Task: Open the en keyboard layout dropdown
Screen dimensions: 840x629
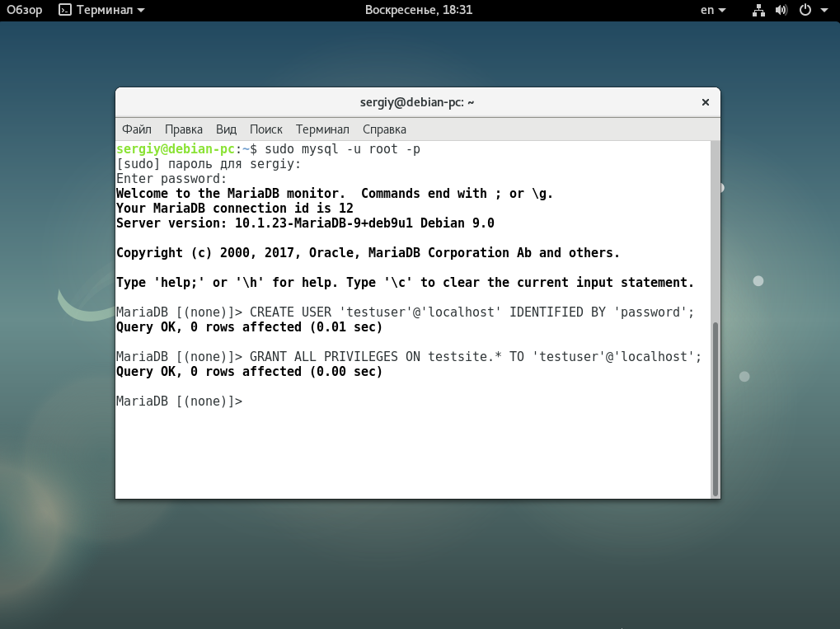Action: pos(713,10)
